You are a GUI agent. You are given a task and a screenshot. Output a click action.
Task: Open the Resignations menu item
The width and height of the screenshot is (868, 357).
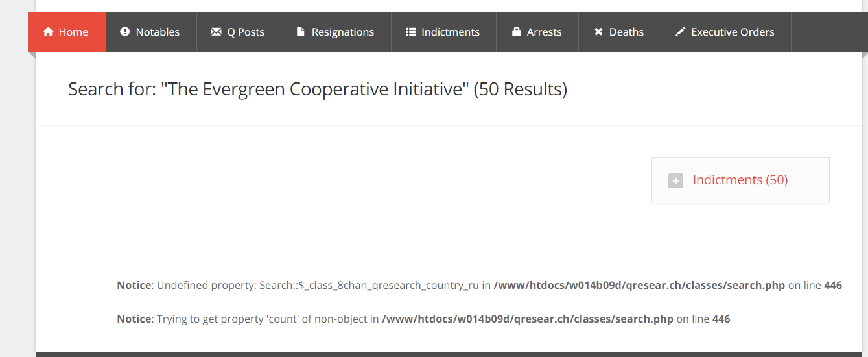pos(336,32)
